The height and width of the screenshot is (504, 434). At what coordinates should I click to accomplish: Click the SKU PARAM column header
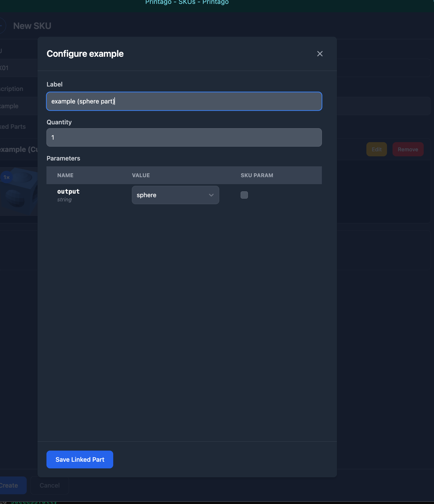pyautogui.click(x=257, y=175)
